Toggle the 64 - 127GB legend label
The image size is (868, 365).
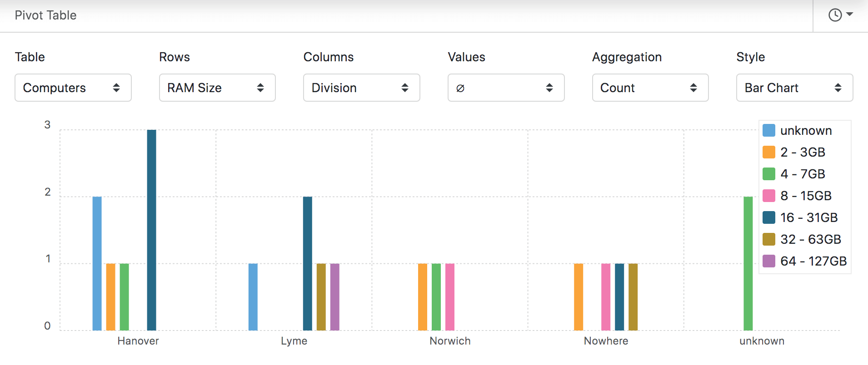tap(813, 261)
